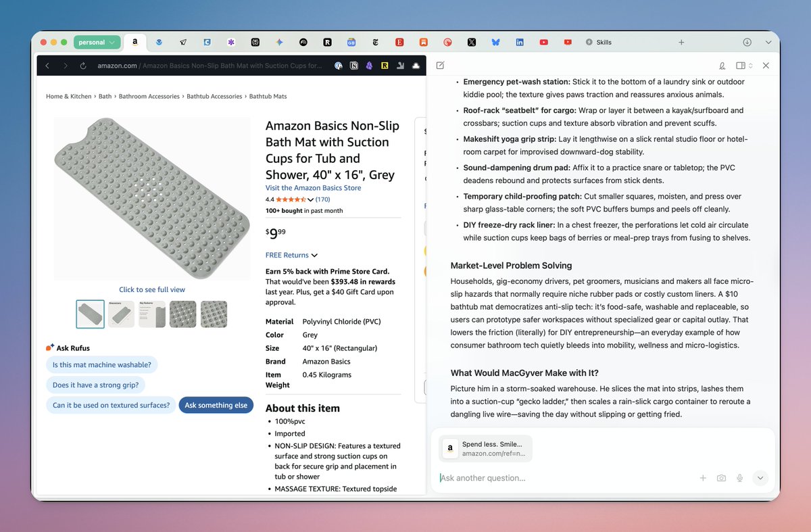
Task: Open the yellow R extension icon
Action: (x=385, y=66)
